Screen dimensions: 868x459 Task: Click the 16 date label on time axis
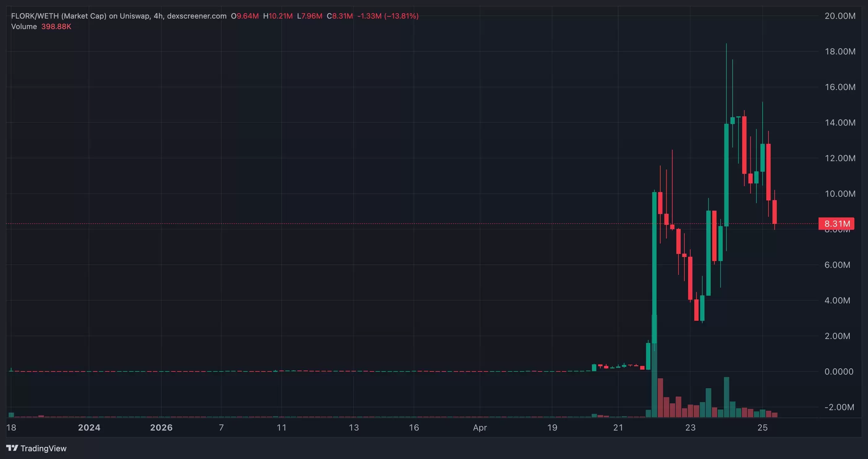click(414, 428)
